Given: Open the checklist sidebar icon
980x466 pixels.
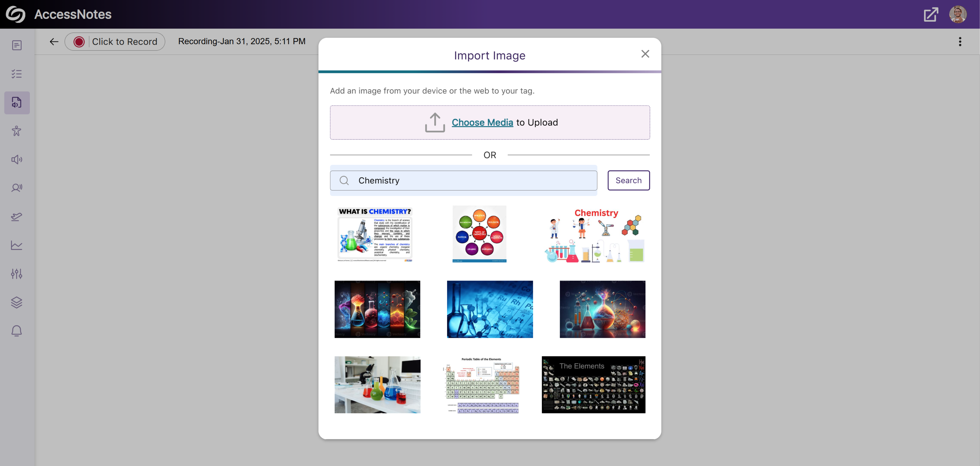Looking at the screenshot, I should 17,74.
